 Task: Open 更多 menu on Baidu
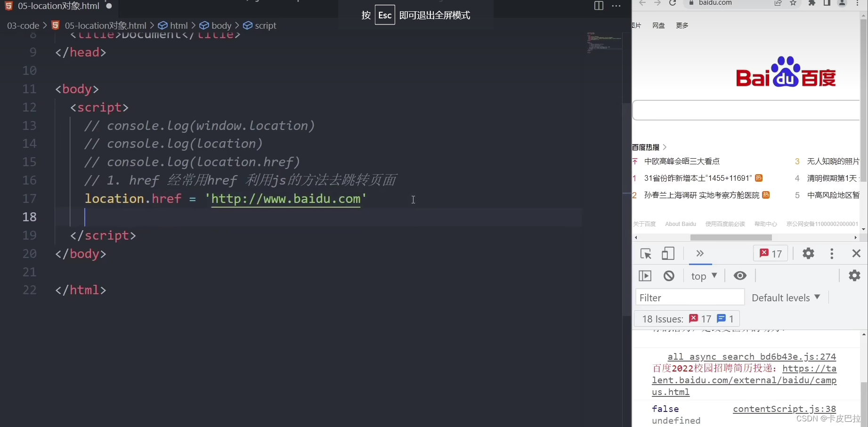point(682,25)
